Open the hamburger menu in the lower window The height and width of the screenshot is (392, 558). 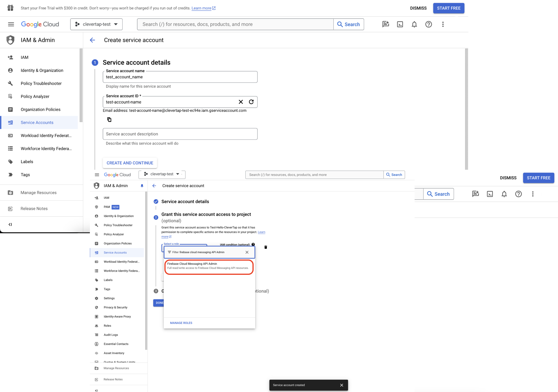(x=97, y=175)
